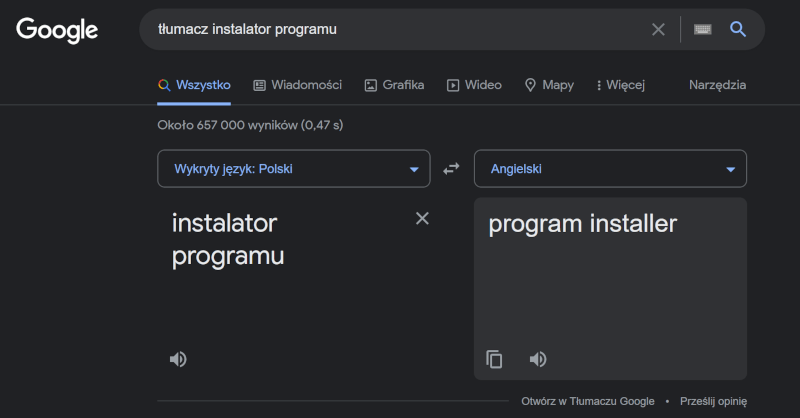Click the magnifying glass search icon

click(738, 30)
